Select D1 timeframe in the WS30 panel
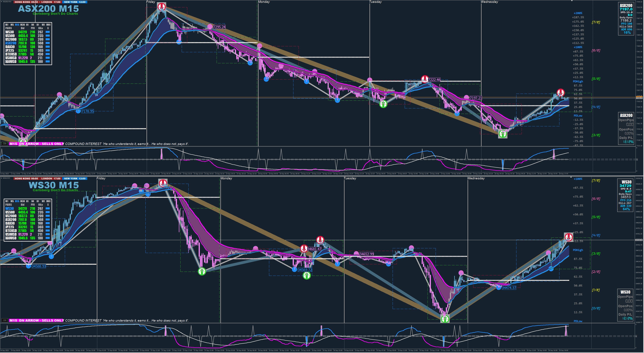Viewport: 644px width, 353px height. pyautogui.click(x=38, y=201)
